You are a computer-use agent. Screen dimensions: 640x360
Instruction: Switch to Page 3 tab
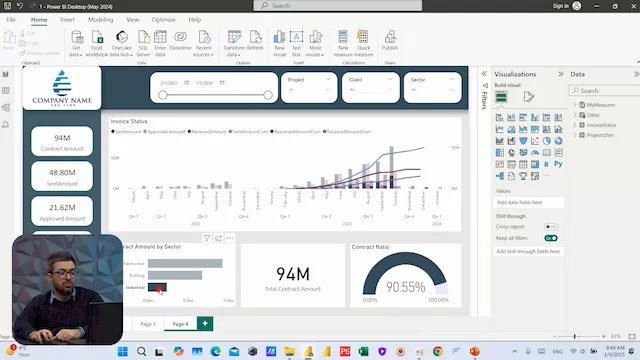click(148, 324)
